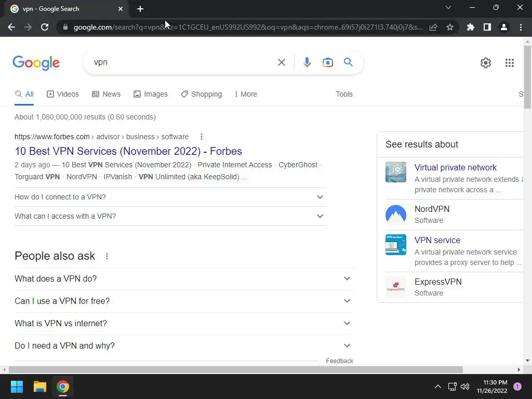532x399 pixels.
Task: Bookmark this tab with the star
Action: pos(450,27)
